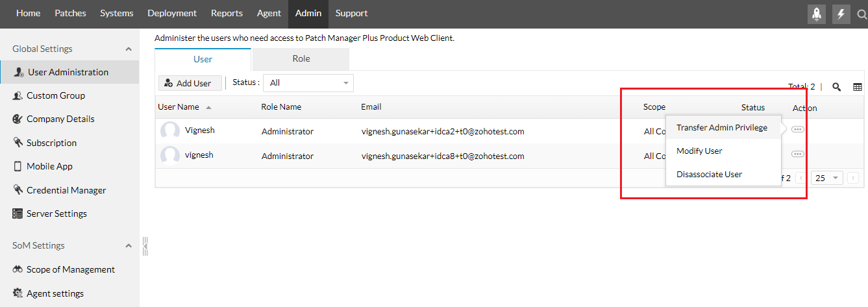This screenshot has width=868, height=307.
Task: Select Disassociate User from the menu
Action: pyautogui.click(x=709, y=175)
